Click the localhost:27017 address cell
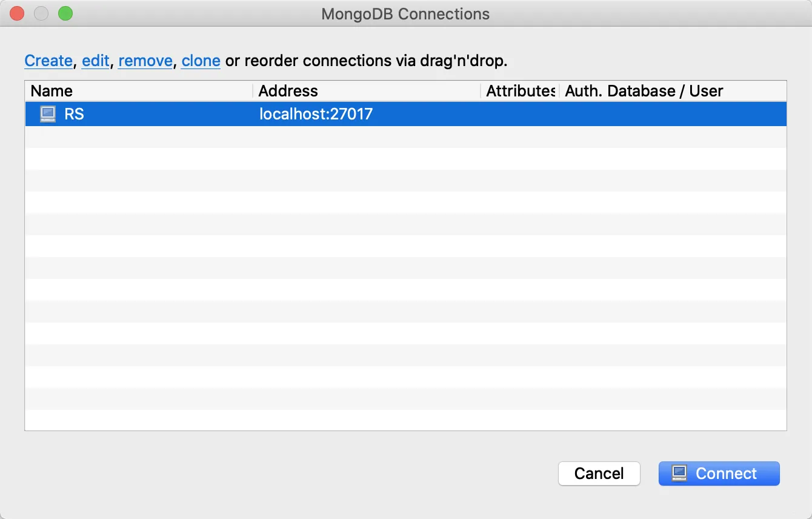 [x=316, y=114]
